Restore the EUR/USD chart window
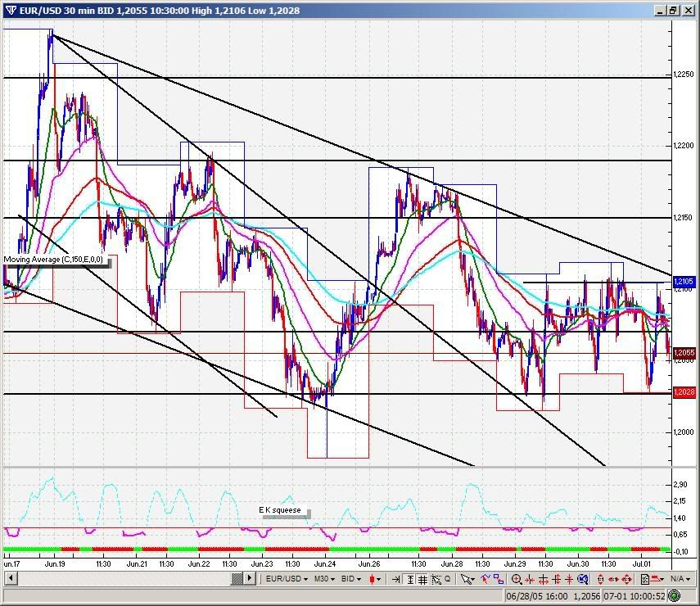 [674, 11]
